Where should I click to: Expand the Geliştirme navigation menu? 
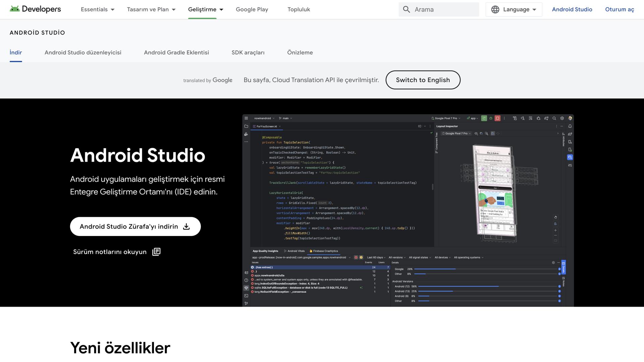[x=206, y=9]
